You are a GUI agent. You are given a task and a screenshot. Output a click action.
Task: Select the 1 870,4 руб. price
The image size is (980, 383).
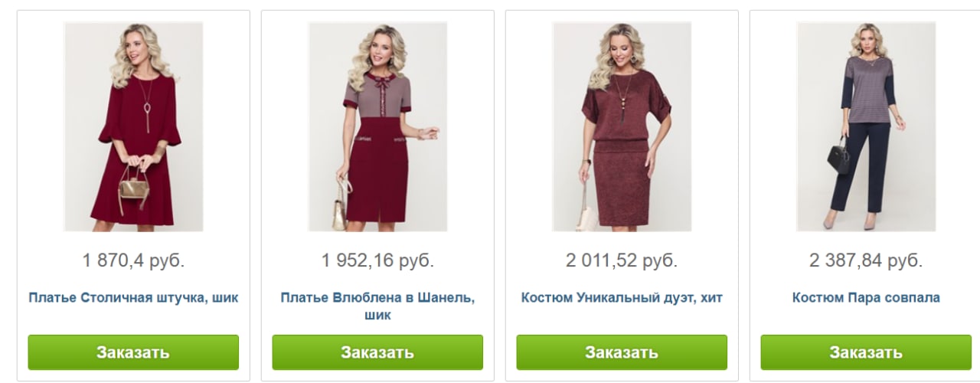(133, 260)
